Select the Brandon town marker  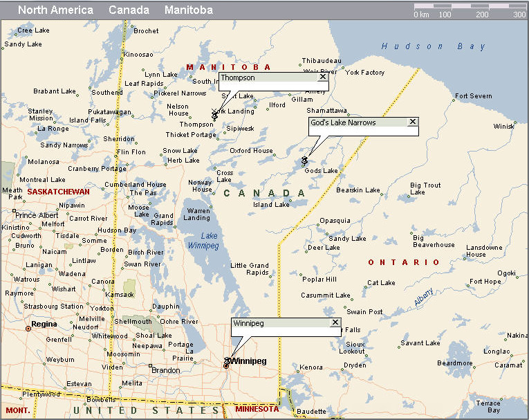coord(150,366)
